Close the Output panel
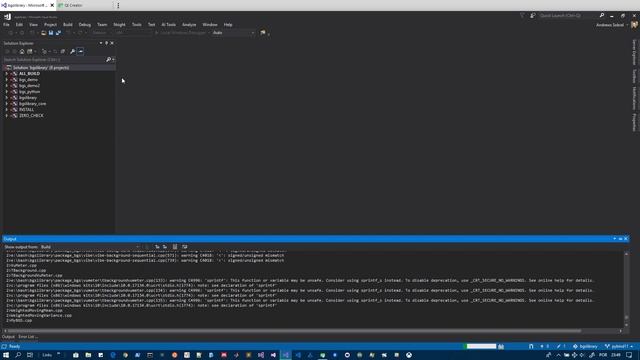 [x=626, y=239]
